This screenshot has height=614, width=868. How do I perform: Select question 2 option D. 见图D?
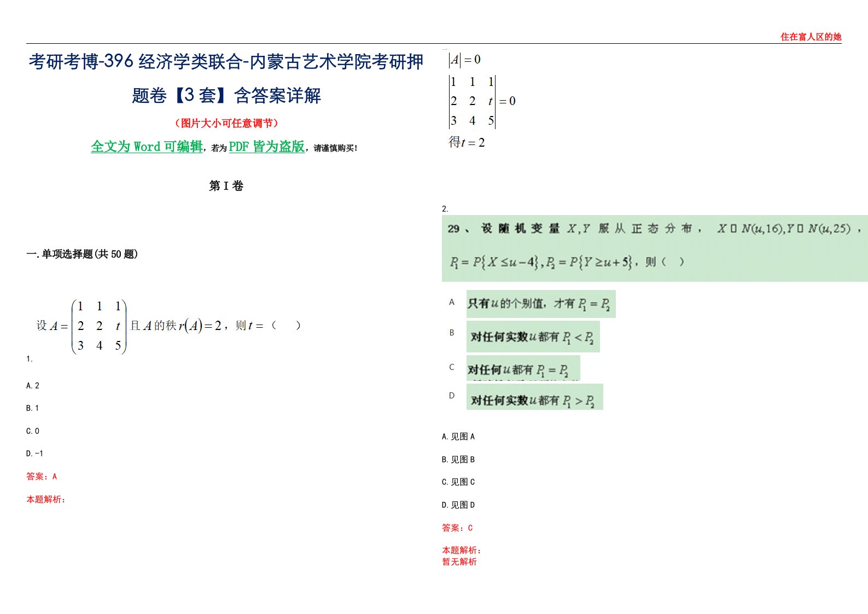point(458,505)
